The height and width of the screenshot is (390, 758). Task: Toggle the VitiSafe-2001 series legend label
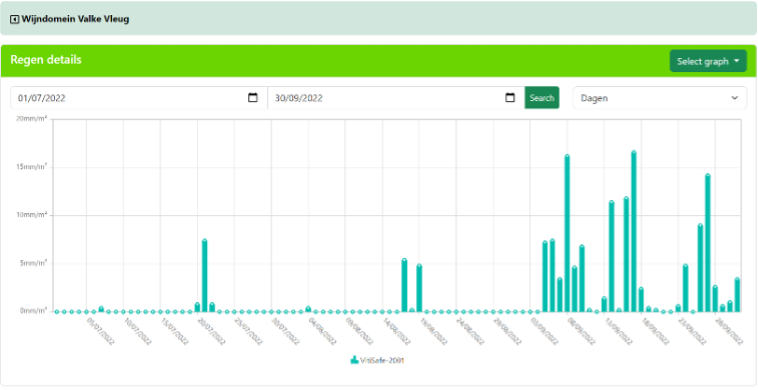[x=382, y=360]
